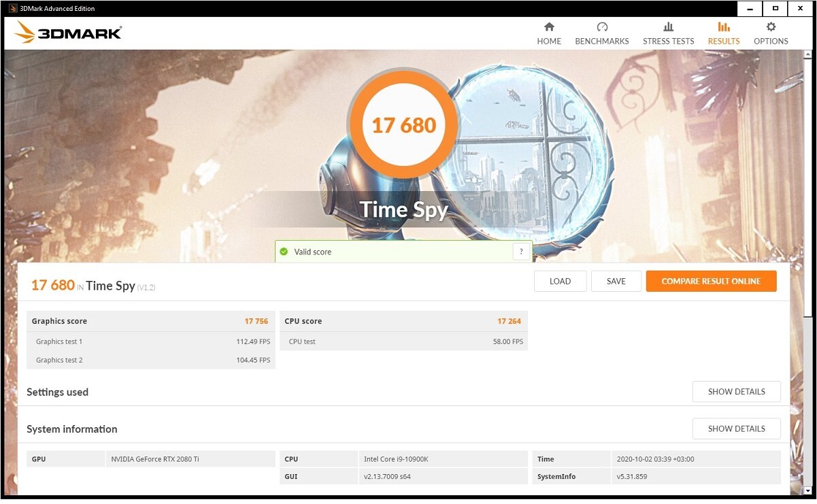Close the 3DMark window
This screenshot has height=504, width=817.
(x=799, y=9)
